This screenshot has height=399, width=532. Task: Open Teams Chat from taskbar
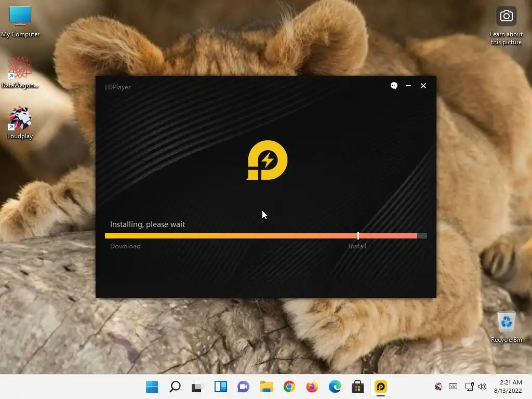243,387
